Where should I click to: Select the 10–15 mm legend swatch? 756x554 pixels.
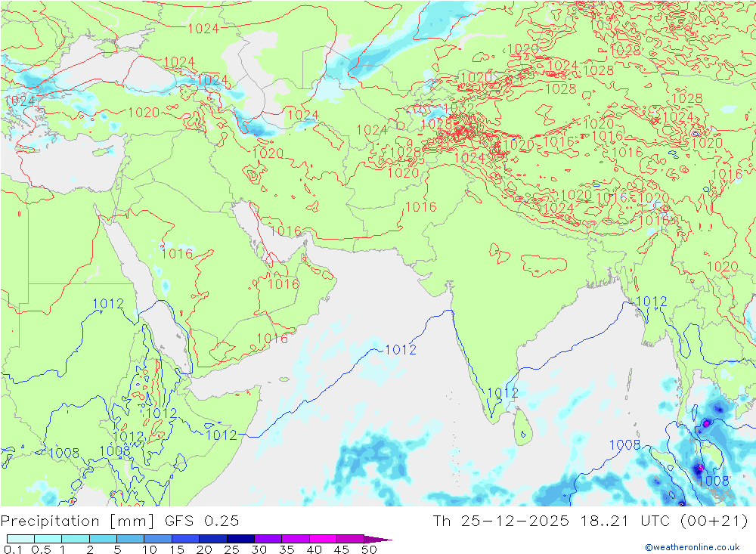point(158,539)
